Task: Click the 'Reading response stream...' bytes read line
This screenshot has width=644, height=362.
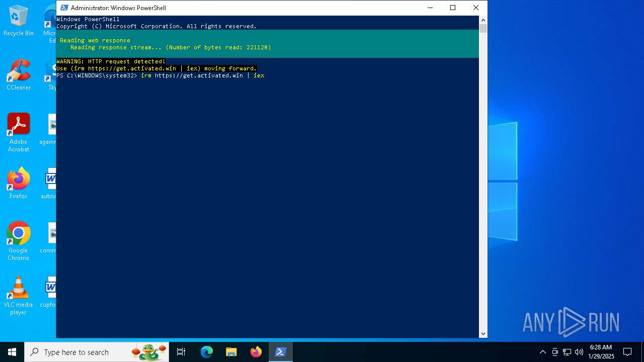Action: pos(171,47)
